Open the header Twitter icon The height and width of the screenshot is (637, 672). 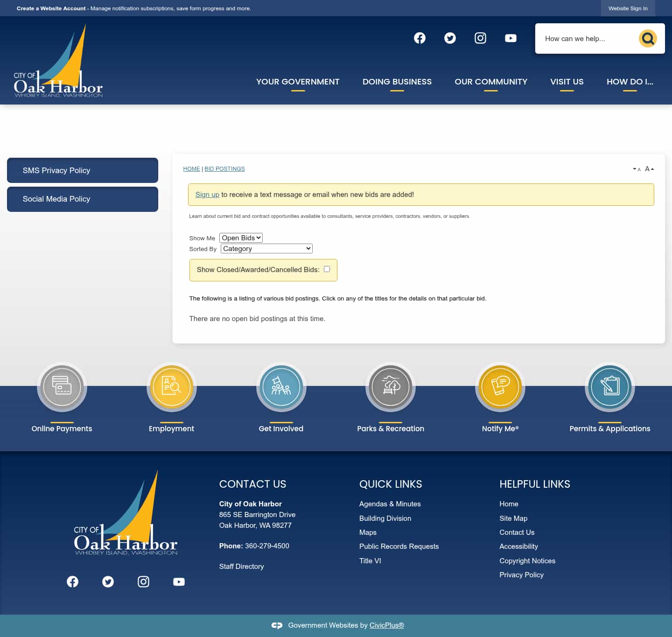[x=450, y=38]
